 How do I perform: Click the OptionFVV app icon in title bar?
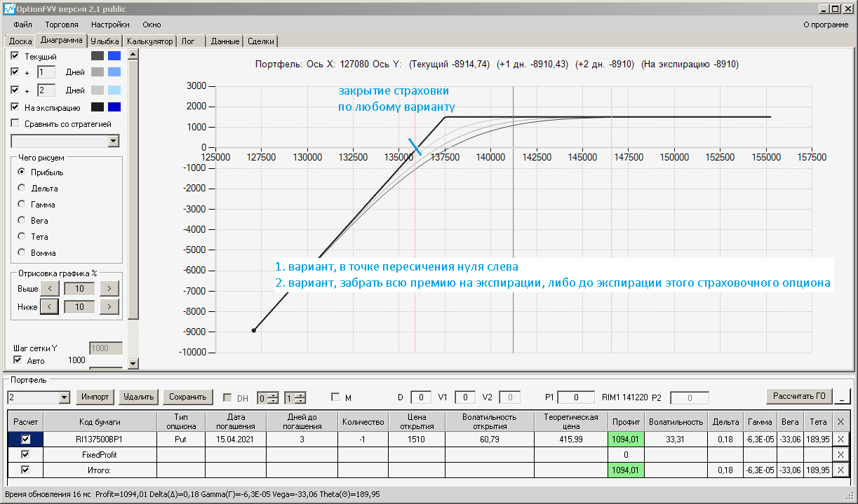pyautogui.click(x=8, y=9)
